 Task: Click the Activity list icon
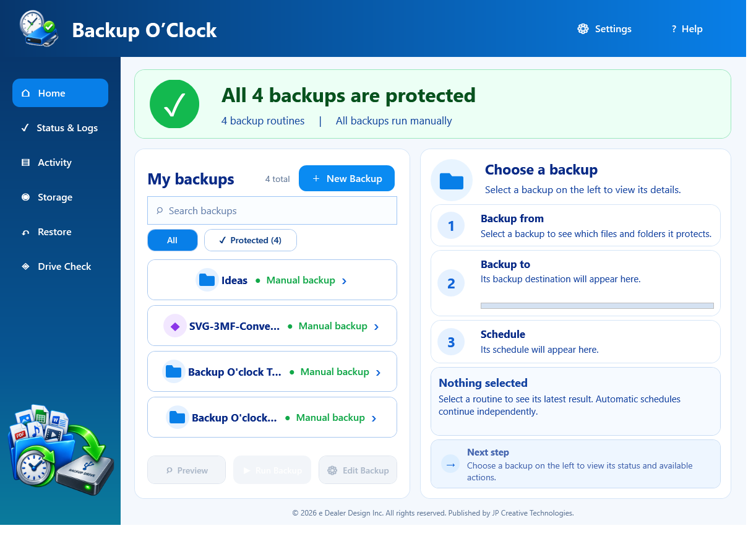tap(25, 163)
